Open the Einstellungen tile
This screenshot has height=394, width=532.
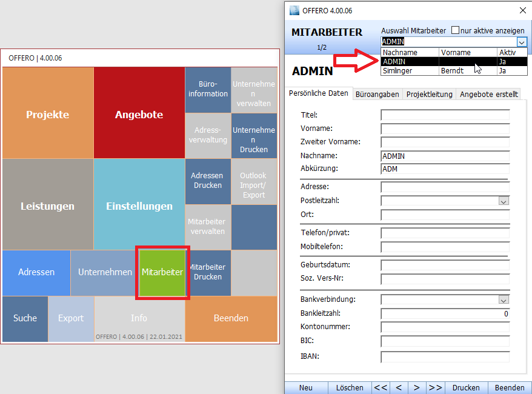point(139,205)
